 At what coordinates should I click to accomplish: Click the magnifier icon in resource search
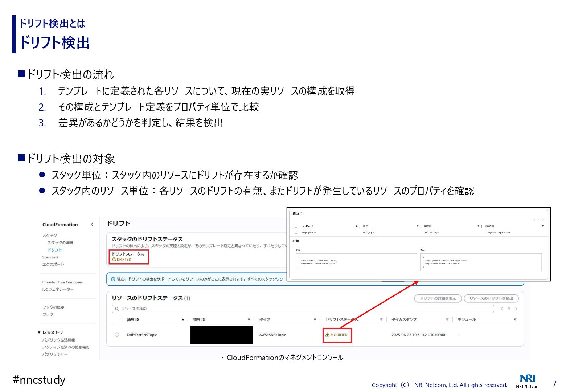(x=117, y=309)
